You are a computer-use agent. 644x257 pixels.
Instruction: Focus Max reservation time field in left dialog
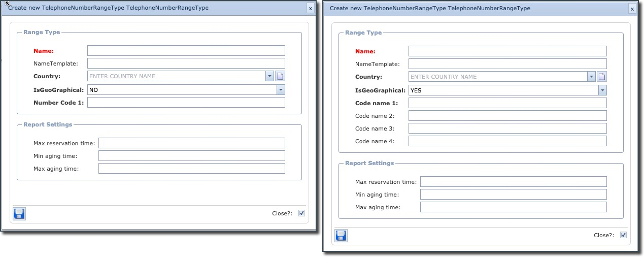pyautogui.click(x=191, y=143)
